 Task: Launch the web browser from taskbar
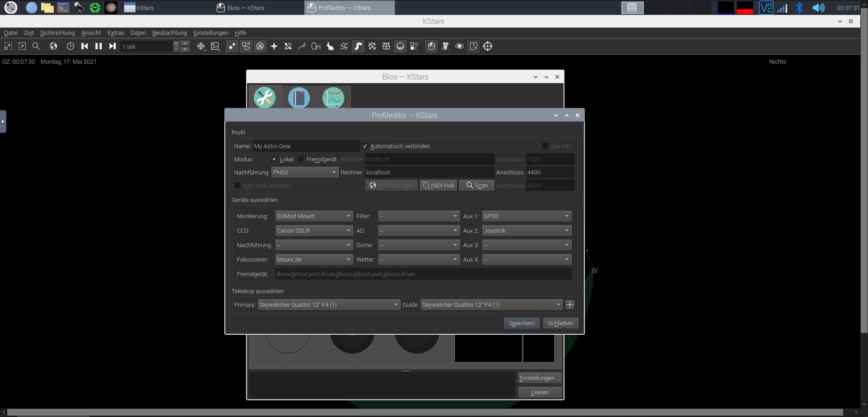(x=31, y=7)
